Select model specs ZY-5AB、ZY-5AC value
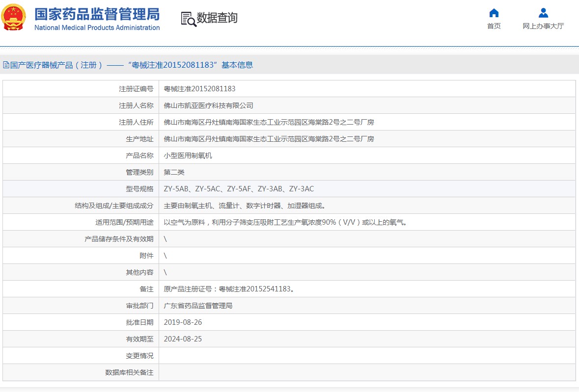579x392 pixels. pos(239,189)
